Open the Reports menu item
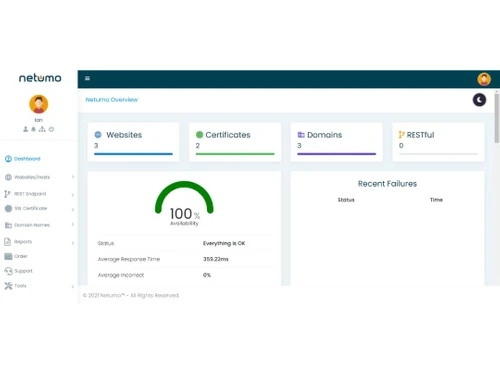This screenshot has height=375, width=500. (x=23, y=242)
